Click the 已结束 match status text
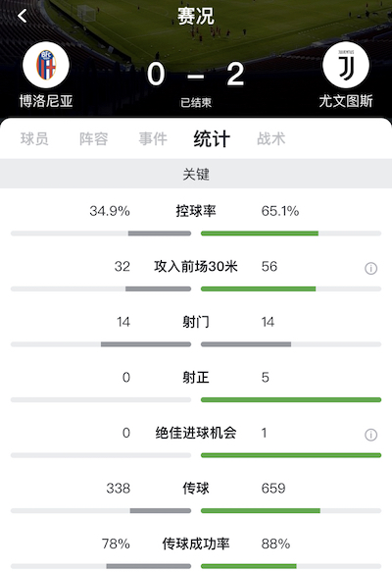This screenshot has height=572, width=392. click(x=196, y=102)
